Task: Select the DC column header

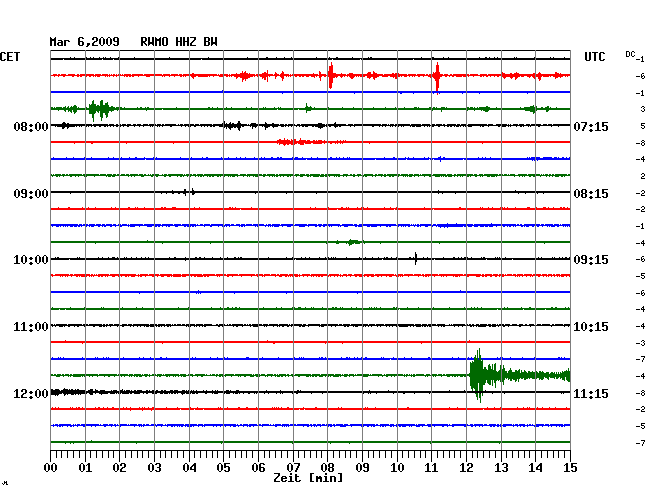Action: point(630,54)
